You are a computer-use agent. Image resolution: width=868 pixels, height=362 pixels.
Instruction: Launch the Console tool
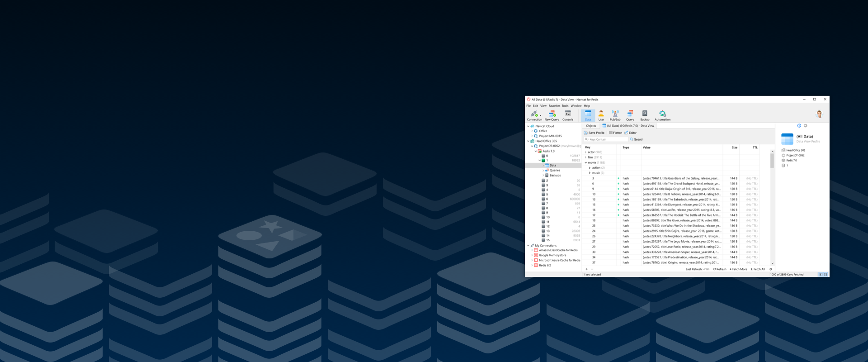(x=568, y=115)
